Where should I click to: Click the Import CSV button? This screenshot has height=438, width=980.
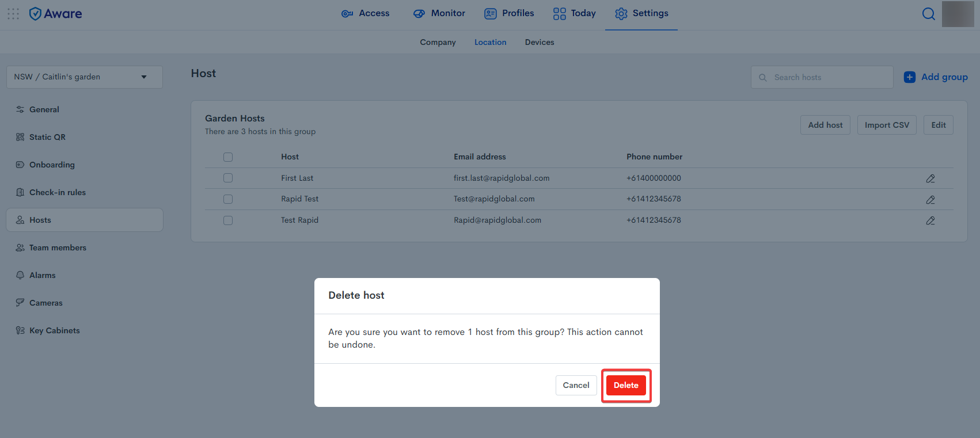pyautogui.click(x=887, y=125)
